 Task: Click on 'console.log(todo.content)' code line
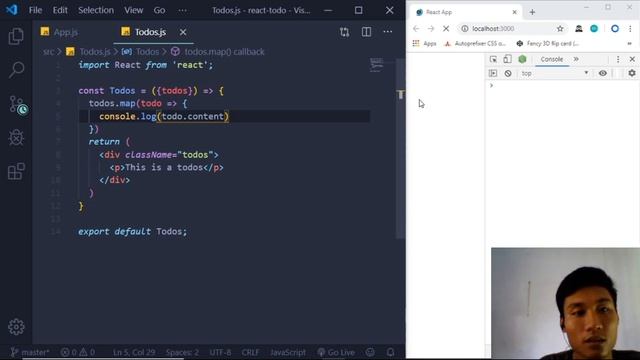click(x=164, y=116)
